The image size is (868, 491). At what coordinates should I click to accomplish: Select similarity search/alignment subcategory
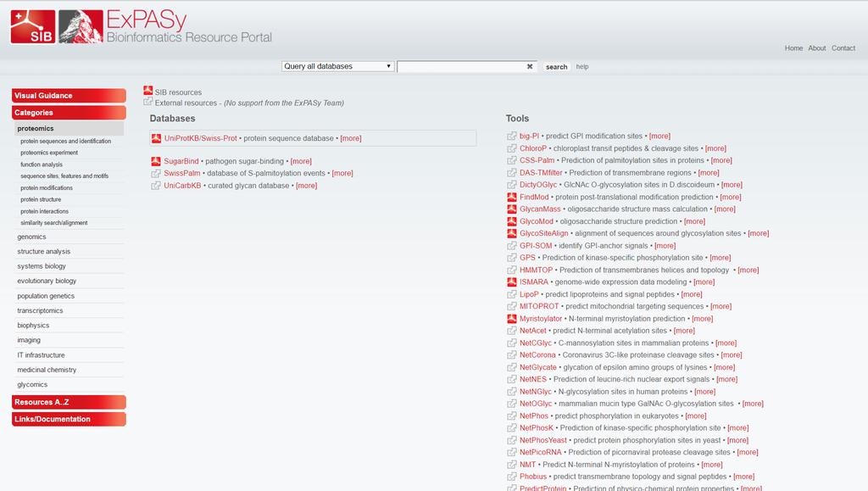coord(53,222)
